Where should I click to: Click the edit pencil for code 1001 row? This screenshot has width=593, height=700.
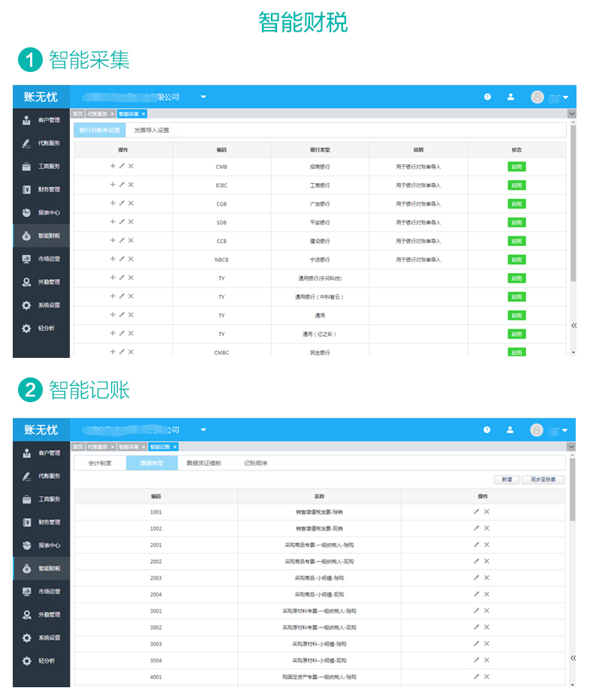click(x=477, y=512)
